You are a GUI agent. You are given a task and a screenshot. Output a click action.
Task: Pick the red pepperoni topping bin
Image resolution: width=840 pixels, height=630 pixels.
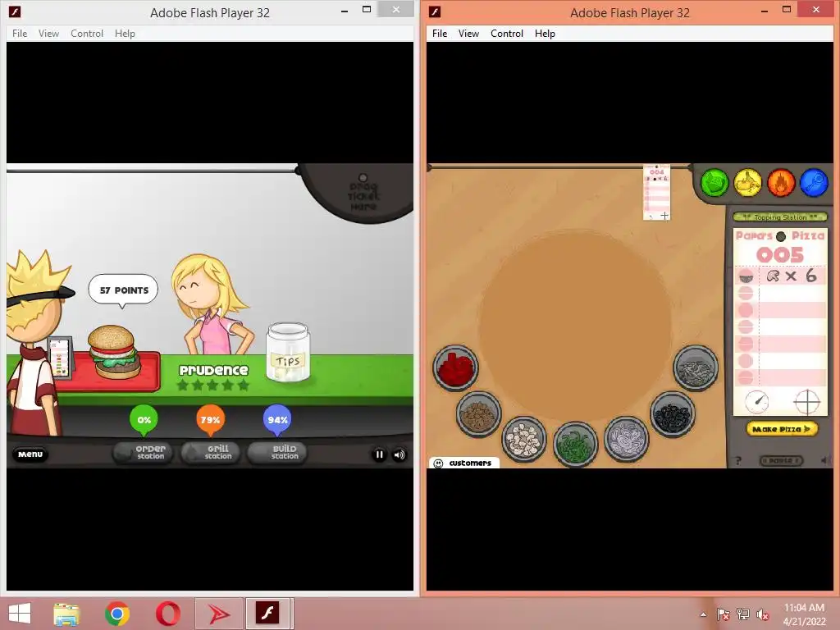point(455,368)
